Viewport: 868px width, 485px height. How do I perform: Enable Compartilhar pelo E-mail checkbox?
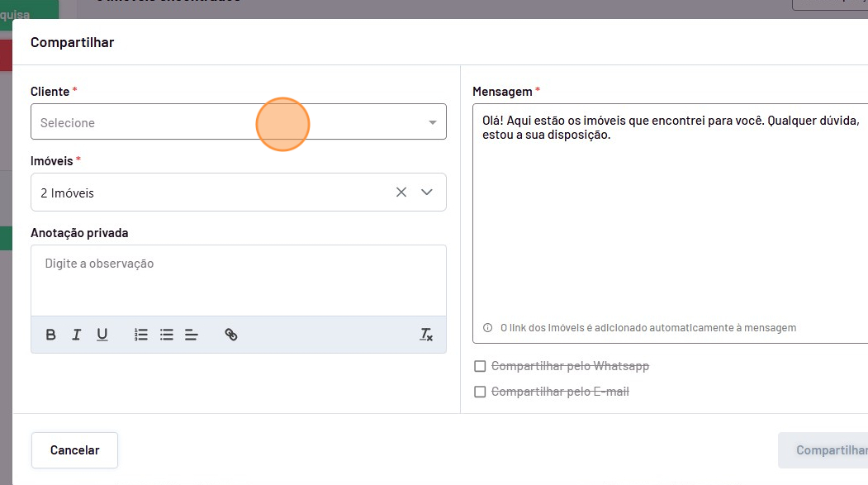click(480, 392)
